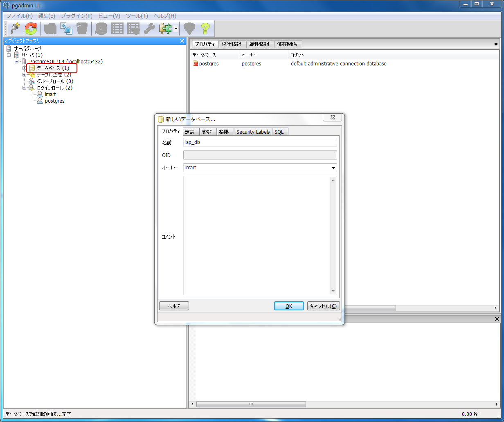Switch to the 権限 tab in dialog

pos(224,132)
